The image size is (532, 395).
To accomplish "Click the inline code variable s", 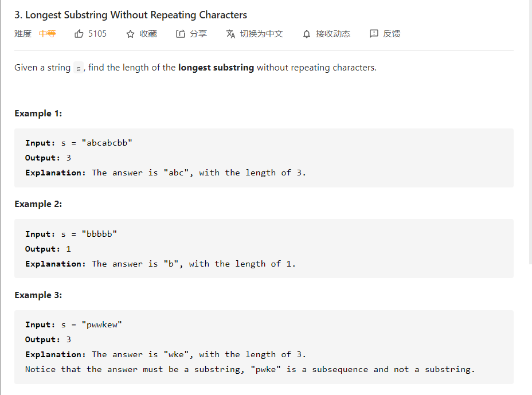I will coord(79,68).
